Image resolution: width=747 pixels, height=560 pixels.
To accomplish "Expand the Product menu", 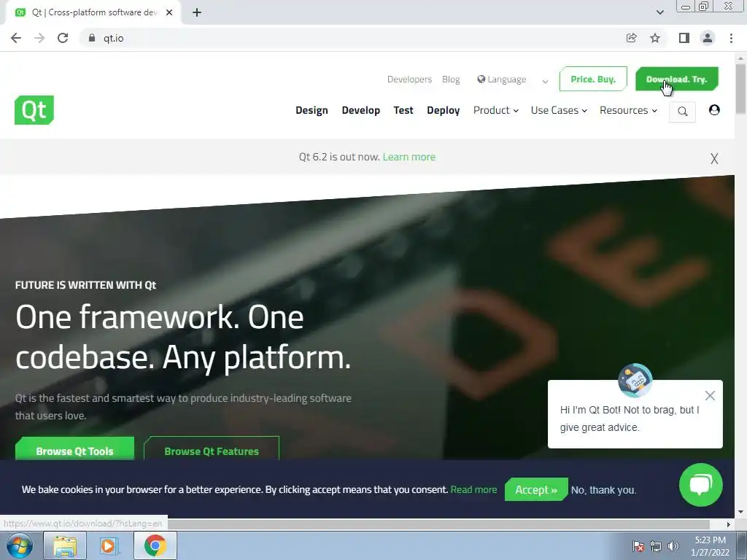I will 495,110.
